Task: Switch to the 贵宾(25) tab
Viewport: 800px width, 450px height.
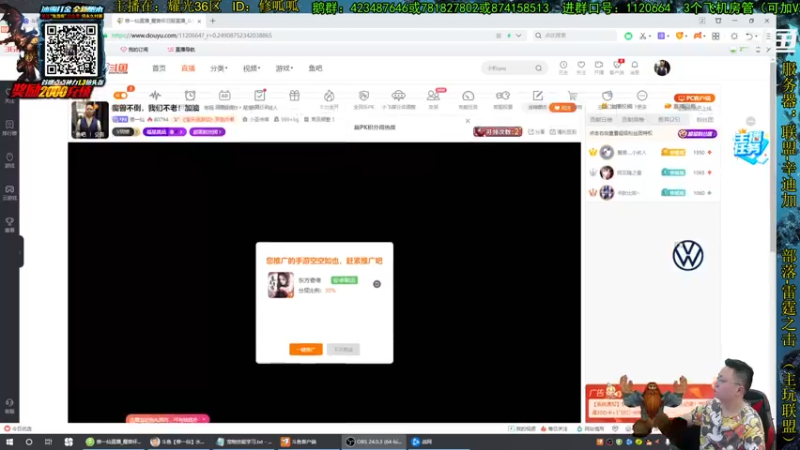Action: click(669, 119)
